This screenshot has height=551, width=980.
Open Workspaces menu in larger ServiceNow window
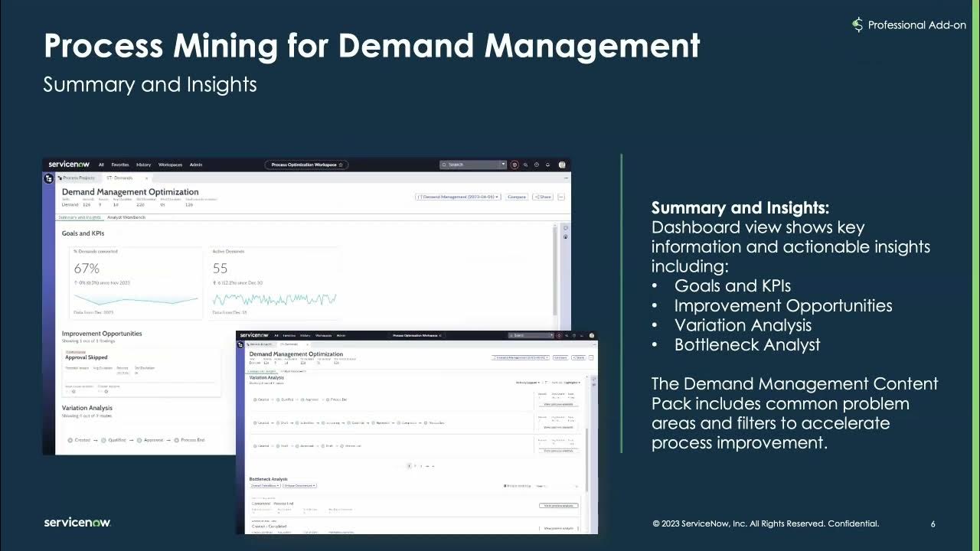(x=170, y=165)
